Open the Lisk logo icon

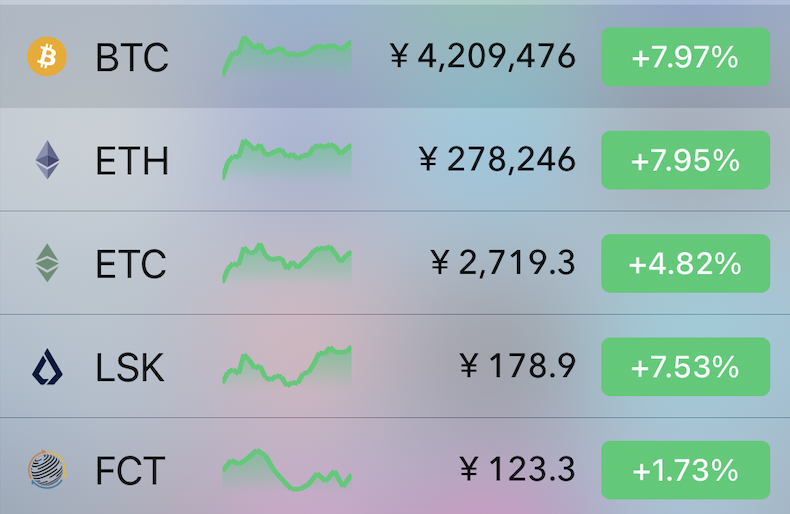coord(47,366)
